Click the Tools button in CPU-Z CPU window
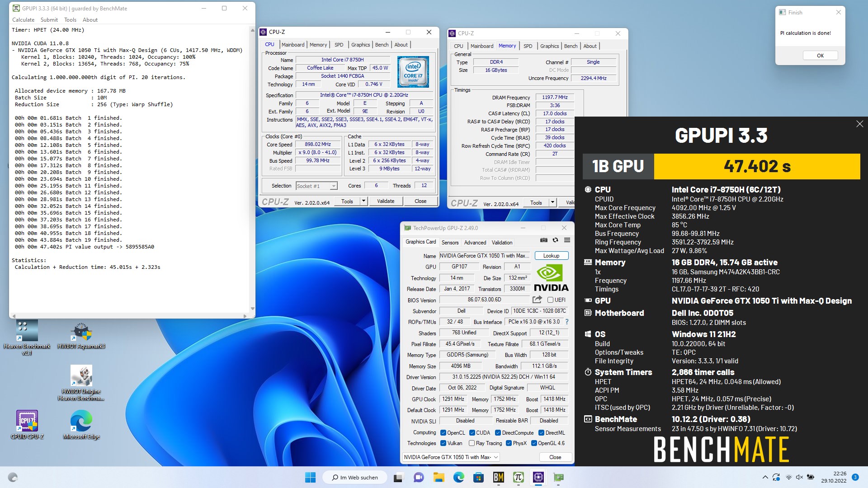Image resolution: width=868 pixels, height=488 pixels. [x=347, y=201]
